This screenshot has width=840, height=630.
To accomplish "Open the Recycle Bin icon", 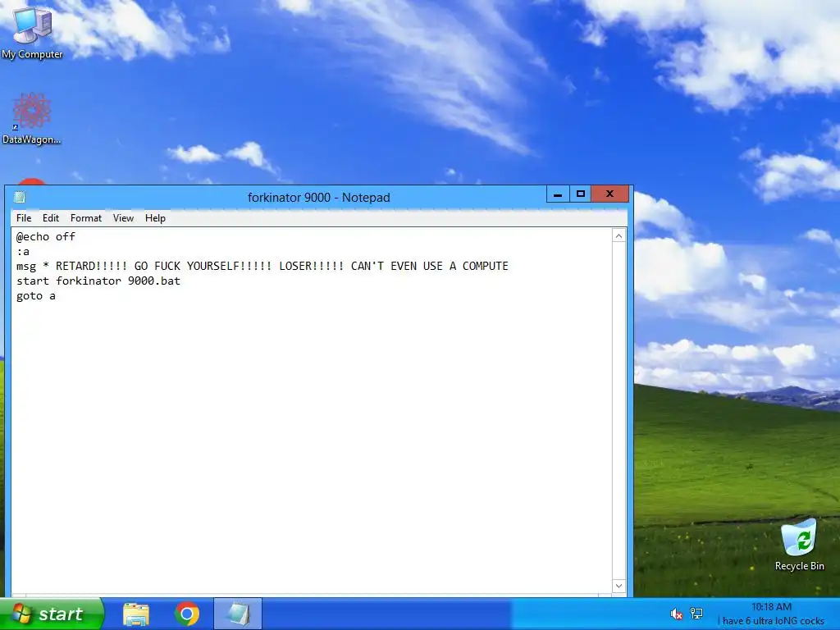I will coord(799,546).
